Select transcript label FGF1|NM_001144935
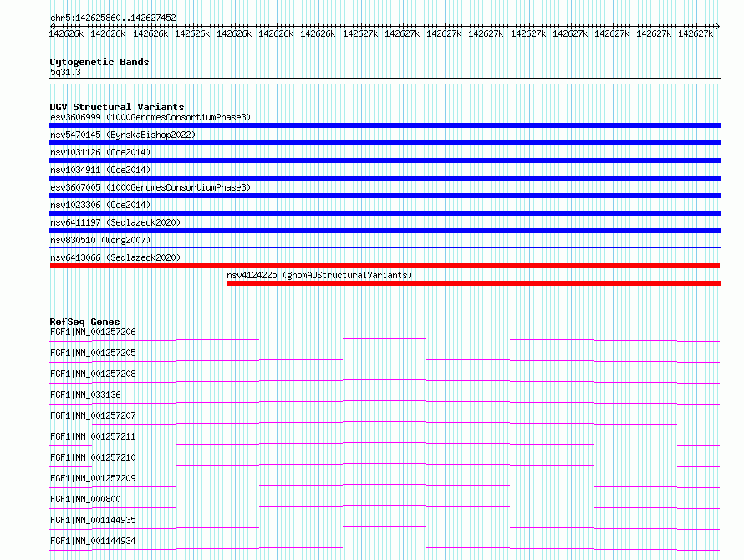 pos(93,520)
